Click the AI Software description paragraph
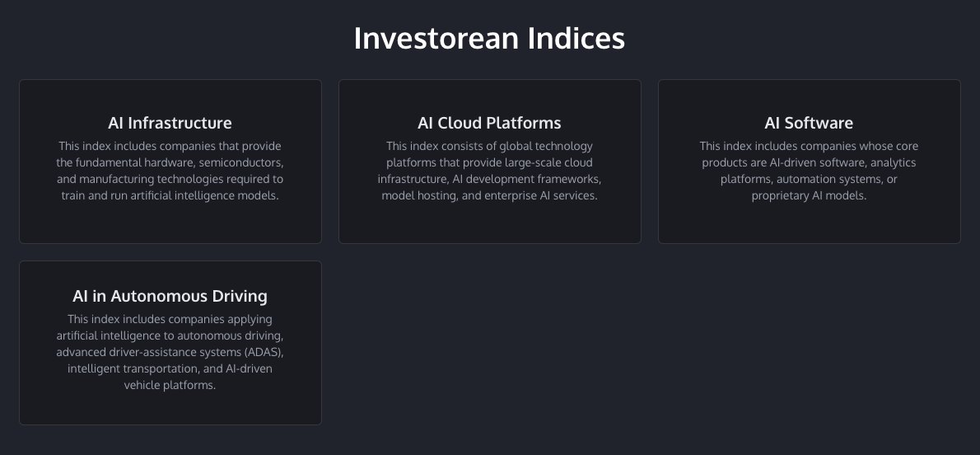The image size is (980, 455). (809, 171)
